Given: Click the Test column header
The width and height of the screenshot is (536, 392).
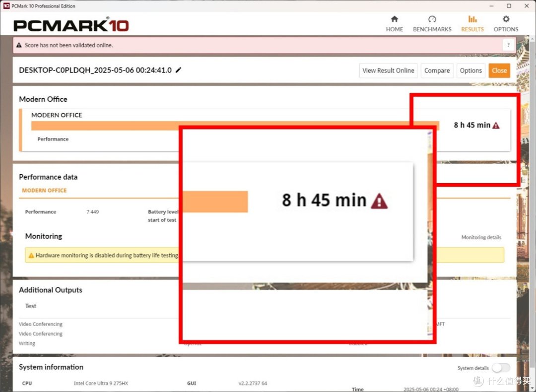Looking at the screenshot, I should (x=31, y=306).
